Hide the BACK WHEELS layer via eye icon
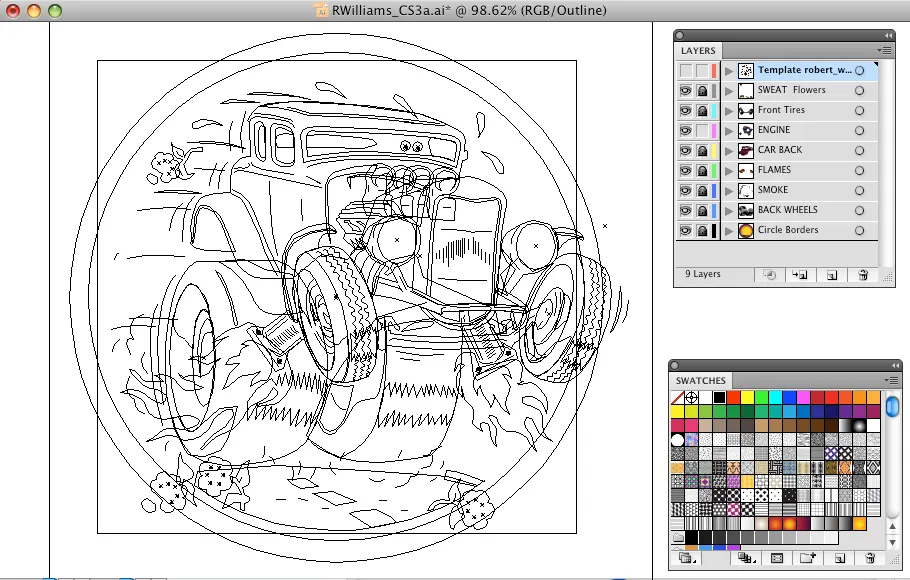Viewport: 910px width, 580px height. tap(685, 211)
